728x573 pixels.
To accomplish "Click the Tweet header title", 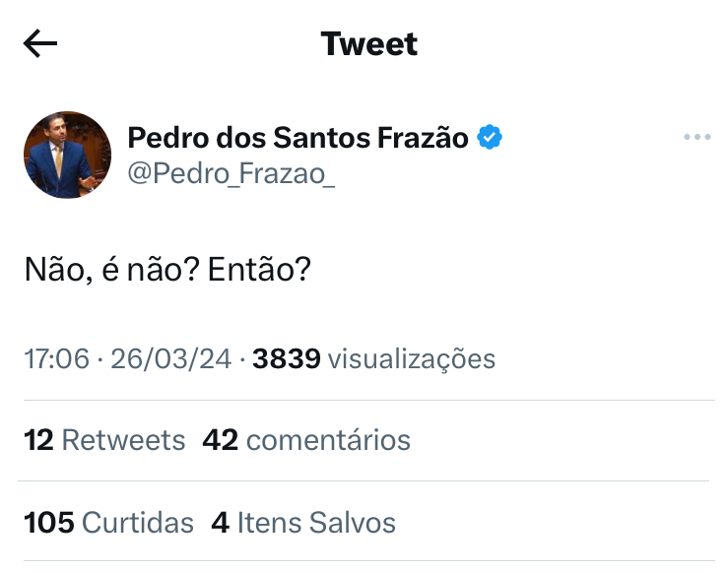I will pyautogui.click(x=369, y=44).
